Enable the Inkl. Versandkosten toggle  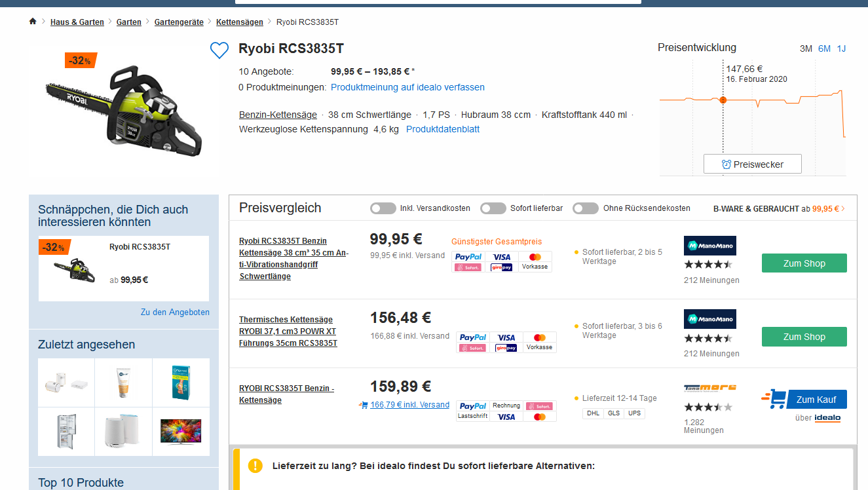(x=383, y=208)
